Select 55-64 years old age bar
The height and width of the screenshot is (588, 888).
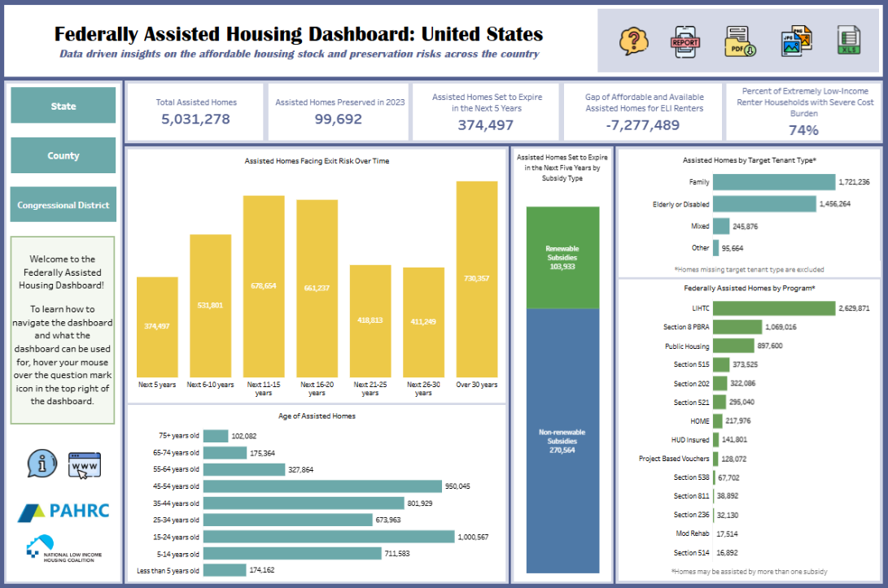pyautogui.click(x=244, y=469)
